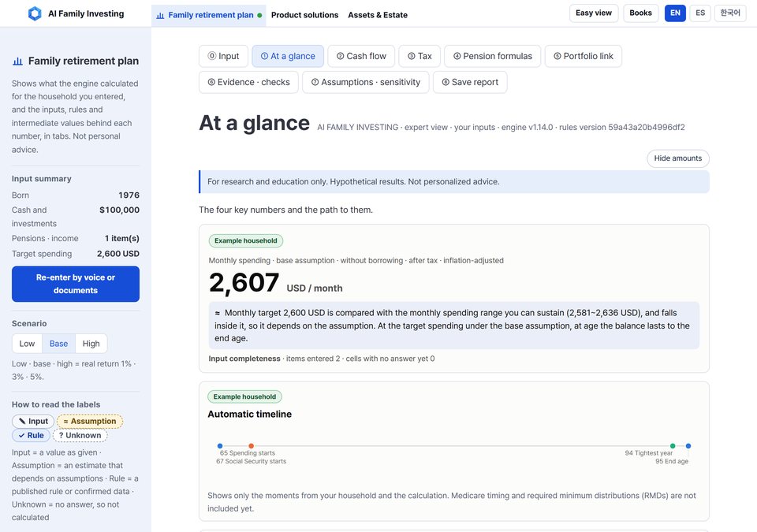
Task: Open the Product solutions menu item
Action: pos(304,15)
